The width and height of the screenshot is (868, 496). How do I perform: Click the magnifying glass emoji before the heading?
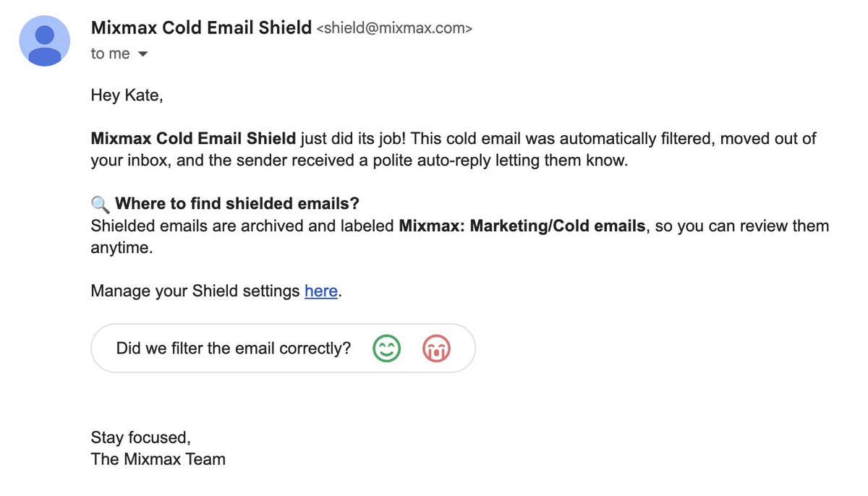100,204
